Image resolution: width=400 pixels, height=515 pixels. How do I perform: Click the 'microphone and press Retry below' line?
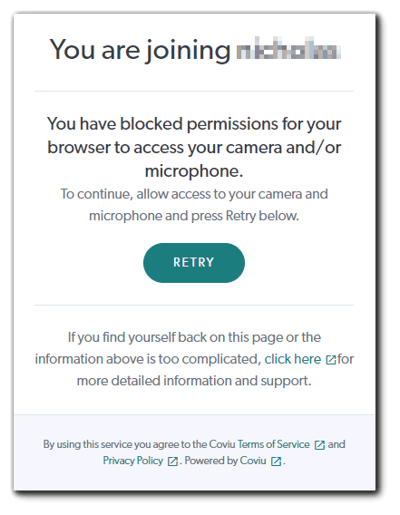(194, 216)
